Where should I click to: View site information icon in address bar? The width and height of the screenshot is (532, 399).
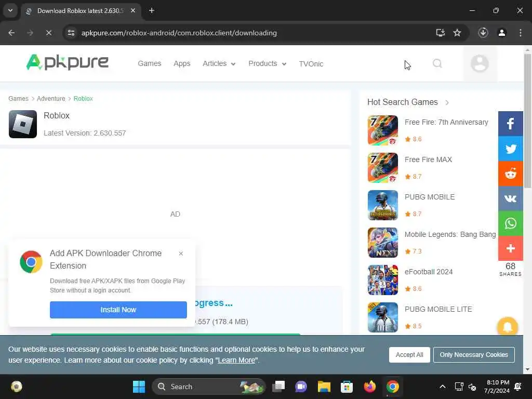coord(71,33)
